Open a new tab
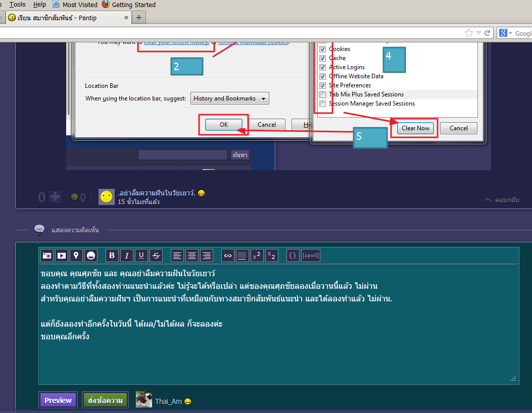 pyautogui.click(x=139, y=18)
